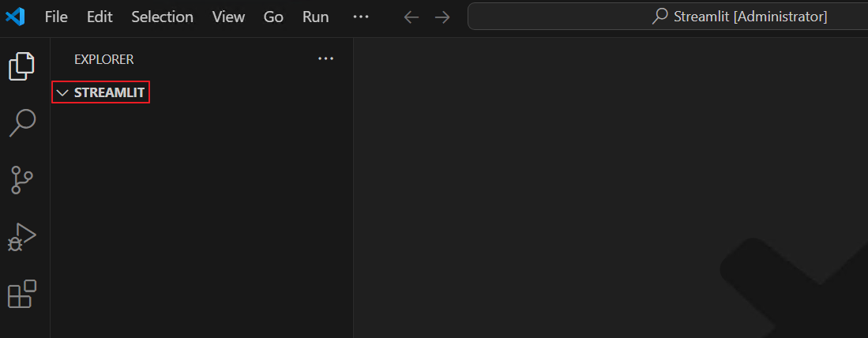The height and width of the screenshot is (338, 868).
Task: Open the Explorer view in activity bar
Action: [22, 66]
